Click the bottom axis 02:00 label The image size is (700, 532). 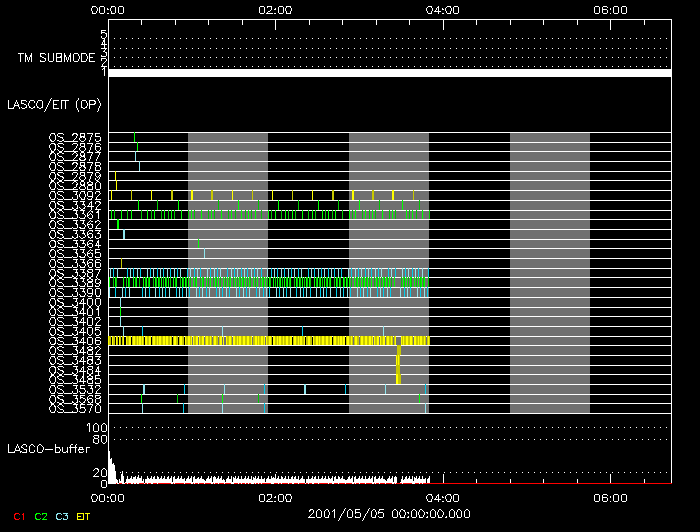[275, 498]
